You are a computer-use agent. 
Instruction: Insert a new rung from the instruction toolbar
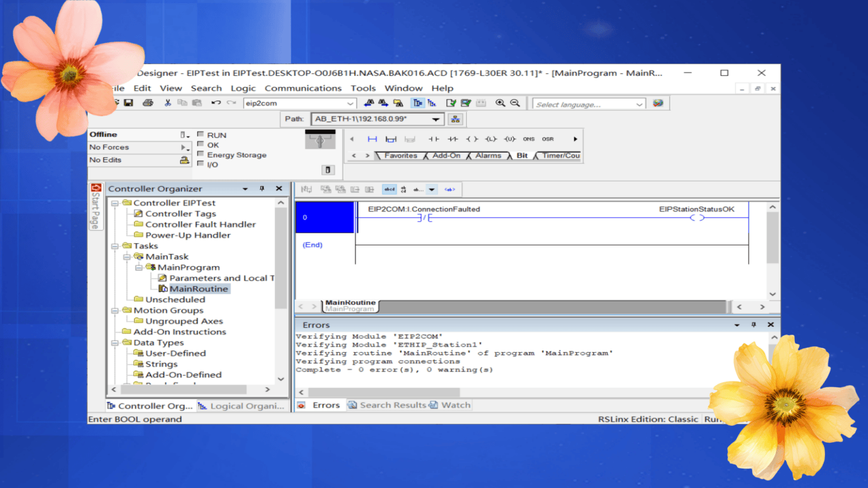point(372,139)
